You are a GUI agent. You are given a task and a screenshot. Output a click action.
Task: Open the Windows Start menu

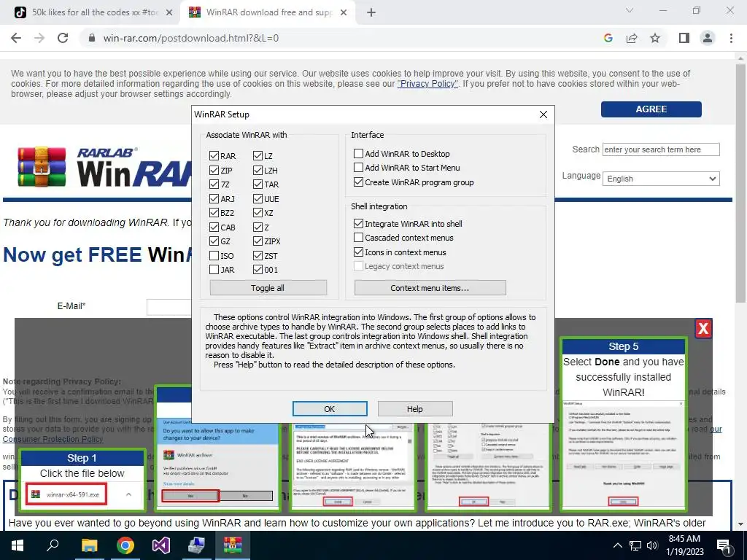click(18, 545)
